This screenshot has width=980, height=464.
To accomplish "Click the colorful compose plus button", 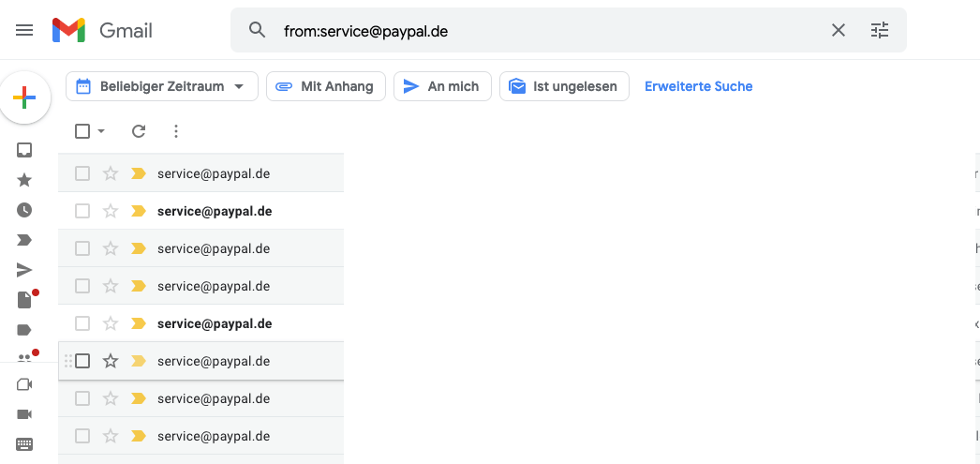I will (x=25, y=97).
